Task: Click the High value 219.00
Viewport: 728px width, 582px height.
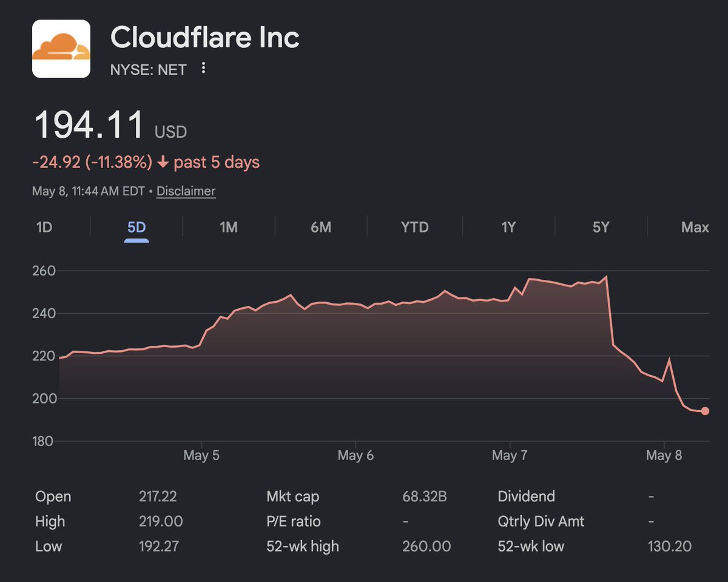Action: coord(160,521)
